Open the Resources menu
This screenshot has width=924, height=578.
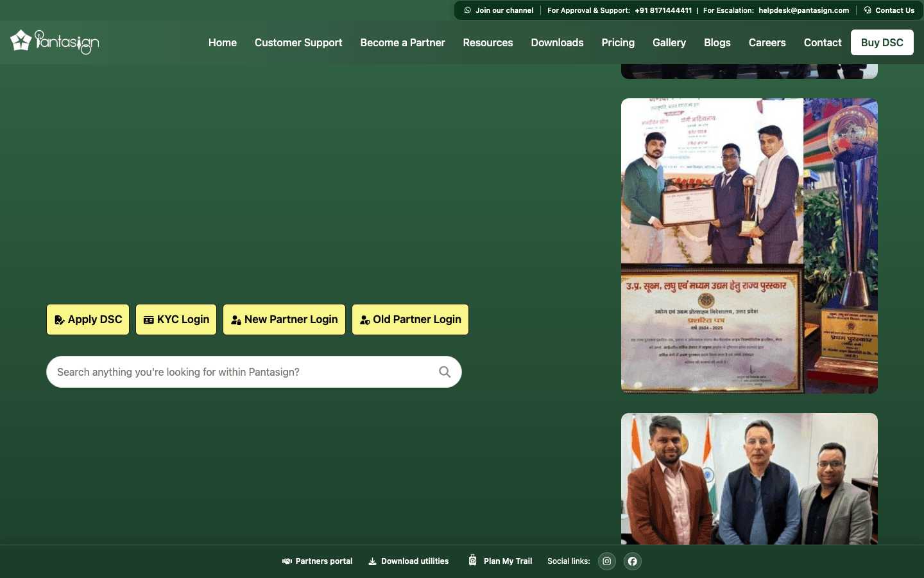click(488, 42)
